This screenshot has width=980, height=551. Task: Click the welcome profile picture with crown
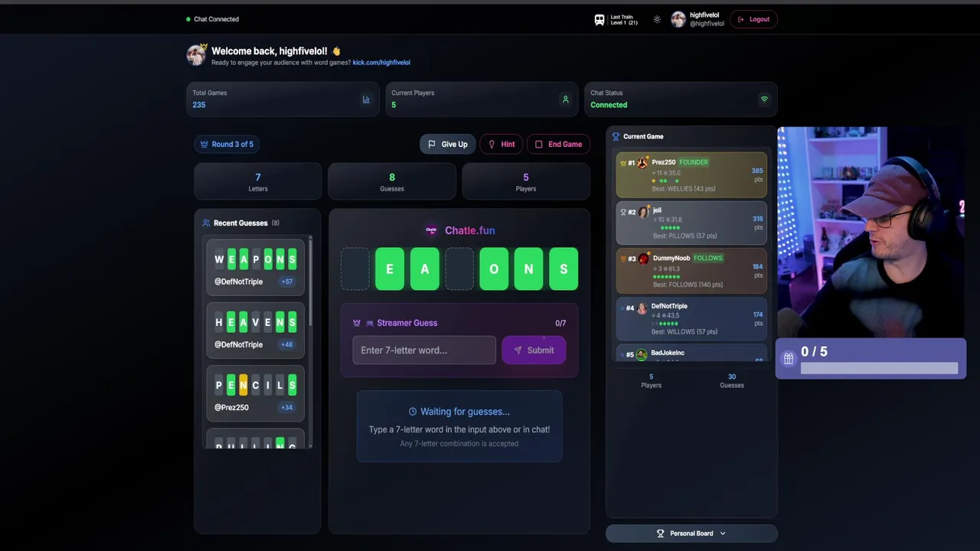[197, 54]
